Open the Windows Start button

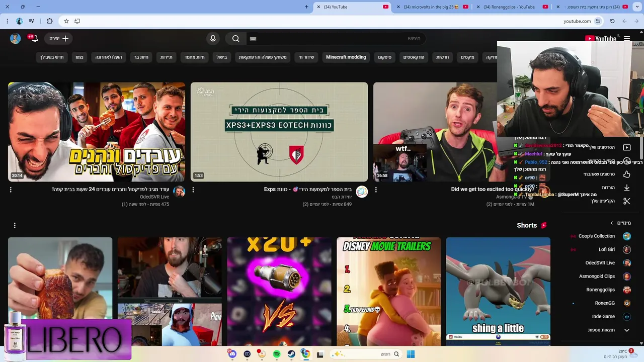[411, 354]
